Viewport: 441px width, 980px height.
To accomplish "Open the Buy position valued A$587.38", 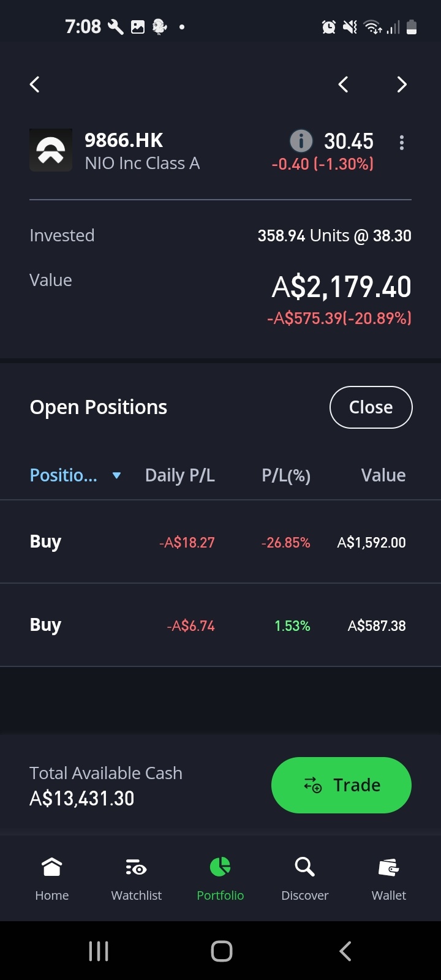I will (x=221, y=625).
